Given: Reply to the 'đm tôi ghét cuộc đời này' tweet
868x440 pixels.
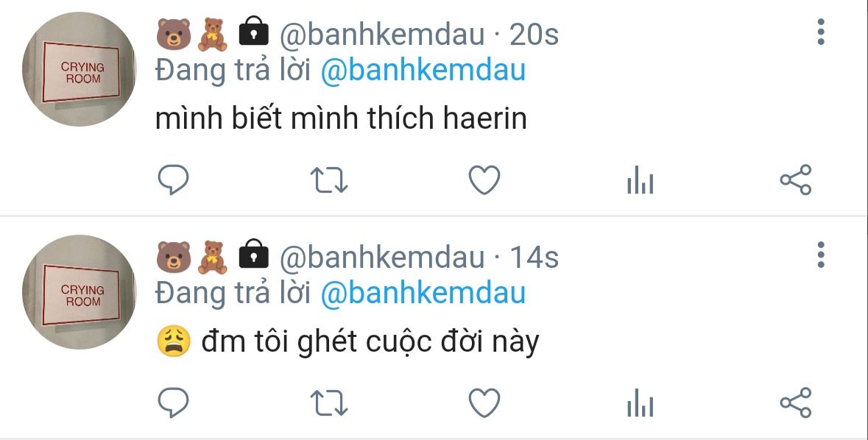Looking at the screenshot, I should (x=173, y=402).
